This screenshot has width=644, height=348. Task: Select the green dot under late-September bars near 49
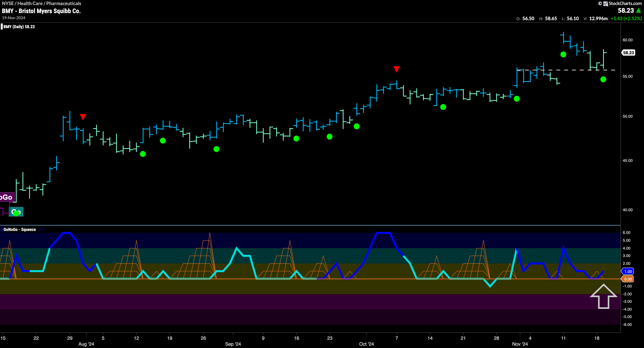pyautogui.click(x=357, y=126)
